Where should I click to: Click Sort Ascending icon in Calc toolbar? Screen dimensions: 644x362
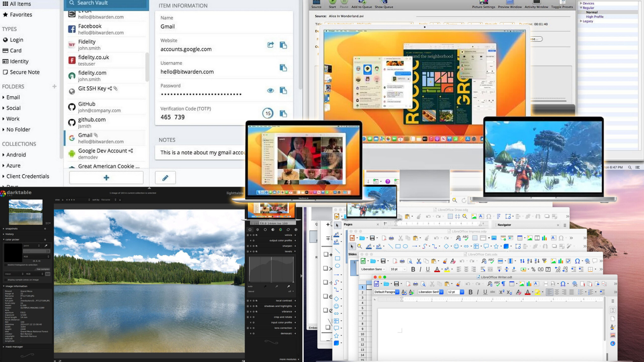pos(530,261)
